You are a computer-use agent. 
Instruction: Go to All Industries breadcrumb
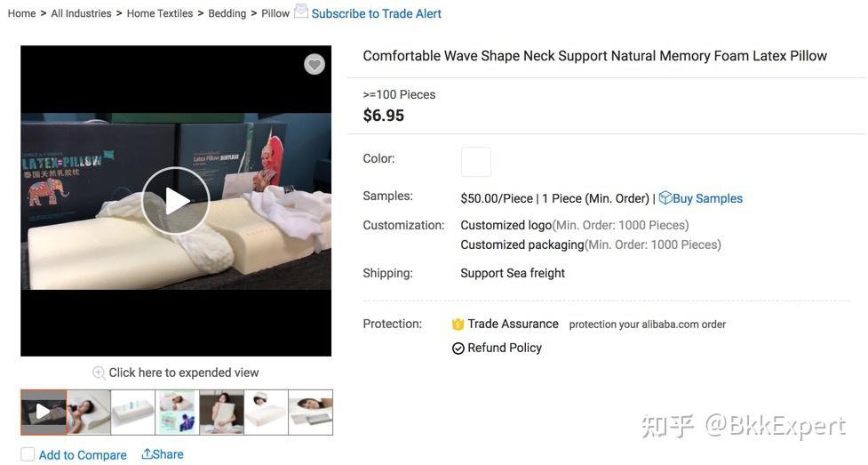pyautogui.click(x=82, y=13)
